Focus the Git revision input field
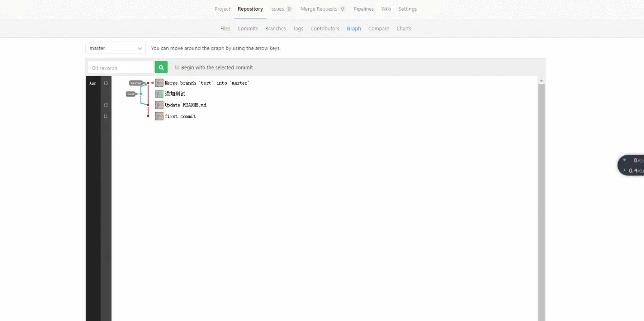Viewport: 644px width, 321px height. 120,67
